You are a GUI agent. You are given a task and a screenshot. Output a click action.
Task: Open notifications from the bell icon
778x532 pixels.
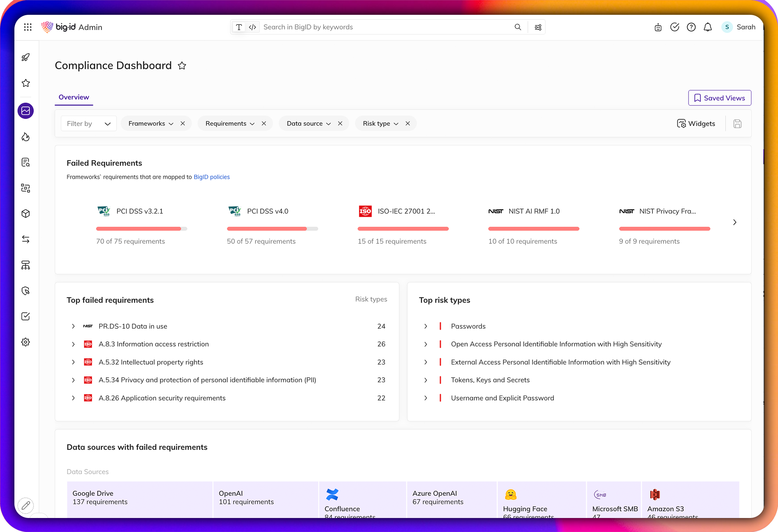coord(708,27)
